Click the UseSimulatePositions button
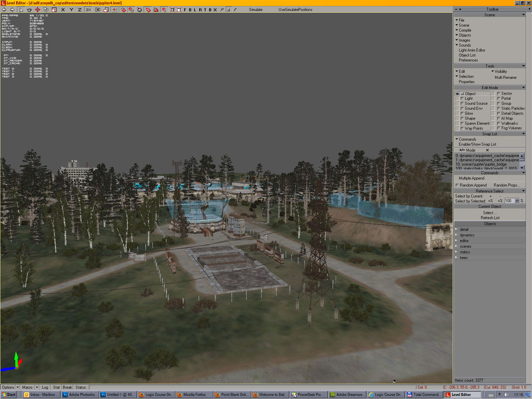Screen dimensions: 532x399 coord(295,10)
